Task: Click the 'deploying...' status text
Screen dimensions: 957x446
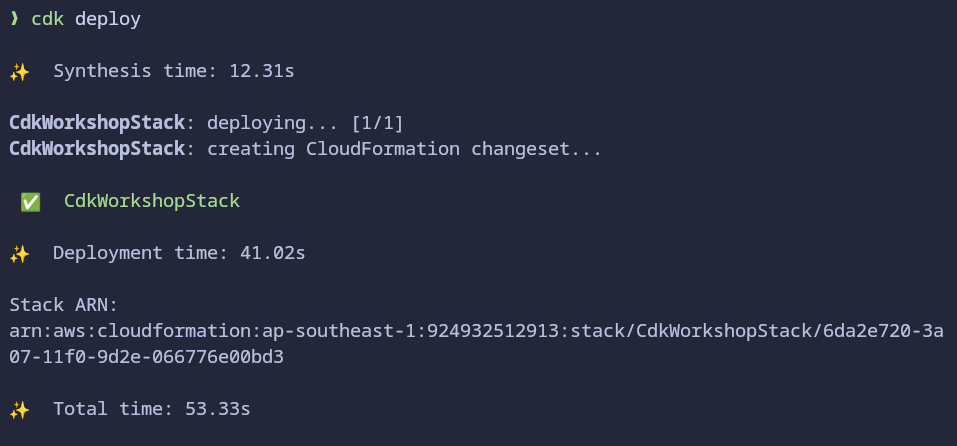Action: pyautogui.click(x=273, y=124)
